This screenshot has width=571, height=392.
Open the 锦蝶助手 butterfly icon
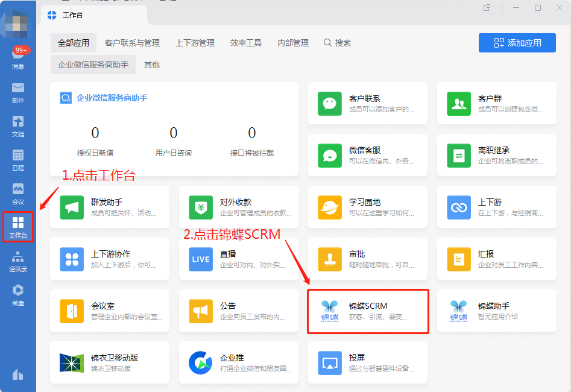click(458, 311)
